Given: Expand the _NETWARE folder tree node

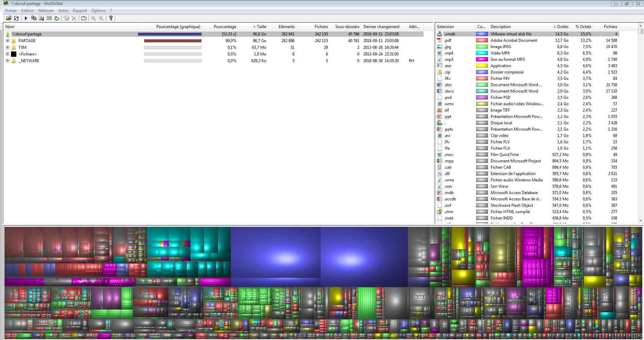Looking at the screenshot, I should [x=7, y=61].
